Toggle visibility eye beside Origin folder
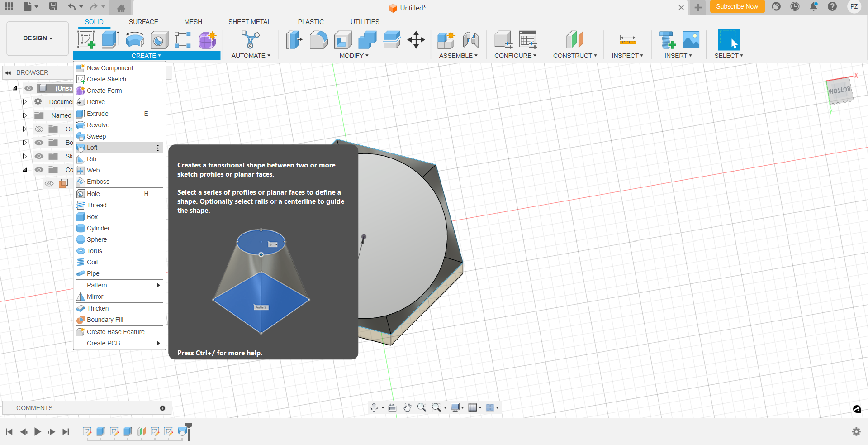Screen dimensions: 868x445 (39, 129)
